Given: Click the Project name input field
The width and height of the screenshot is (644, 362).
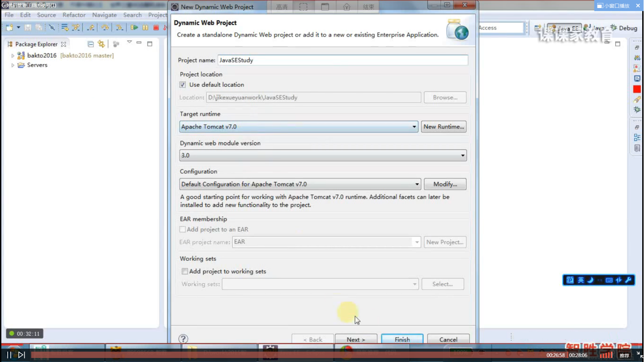Looking at the screenshot, I should [343, 60].
